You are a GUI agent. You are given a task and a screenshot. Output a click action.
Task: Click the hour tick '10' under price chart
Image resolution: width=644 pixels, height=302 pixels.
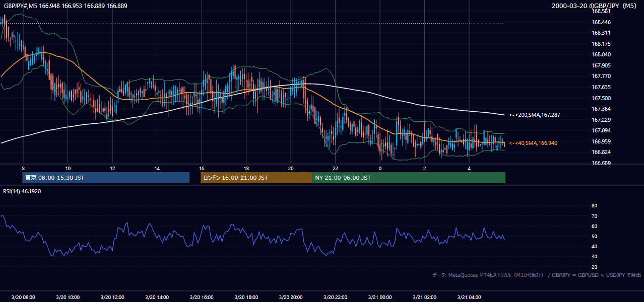coord(68,168)
